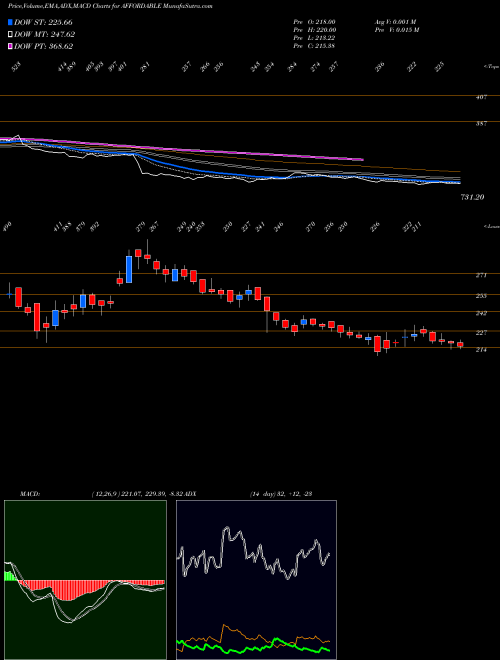Click the Pre L: 213.22 value

314,38
